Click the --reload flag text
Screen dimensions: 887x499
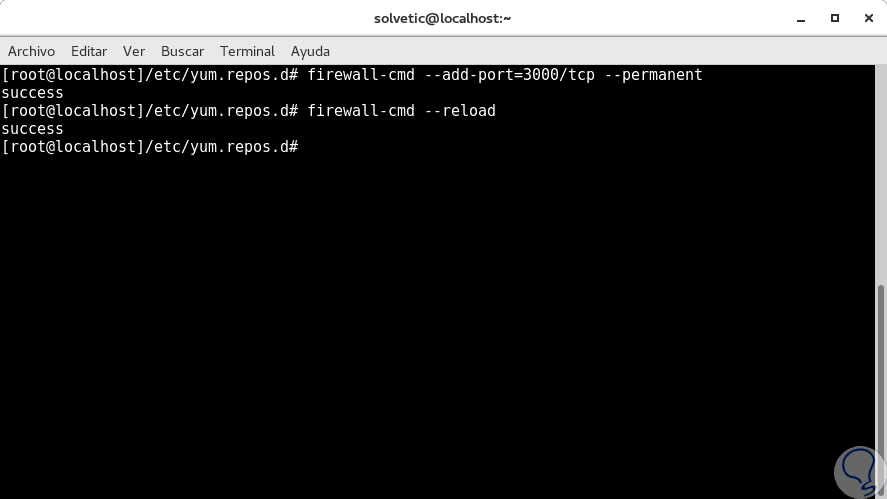tap(459, 111)
